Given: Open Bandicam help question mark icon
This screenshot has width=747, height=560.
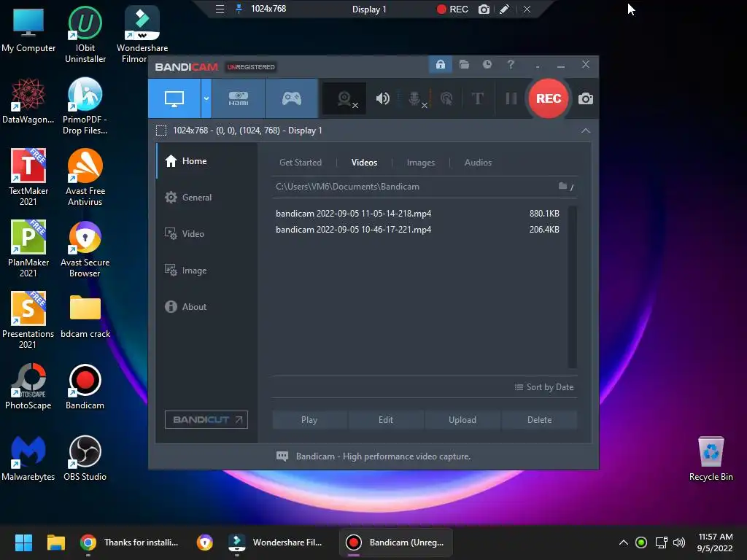Looking at the screenshot, I should [x=511, y=64].
